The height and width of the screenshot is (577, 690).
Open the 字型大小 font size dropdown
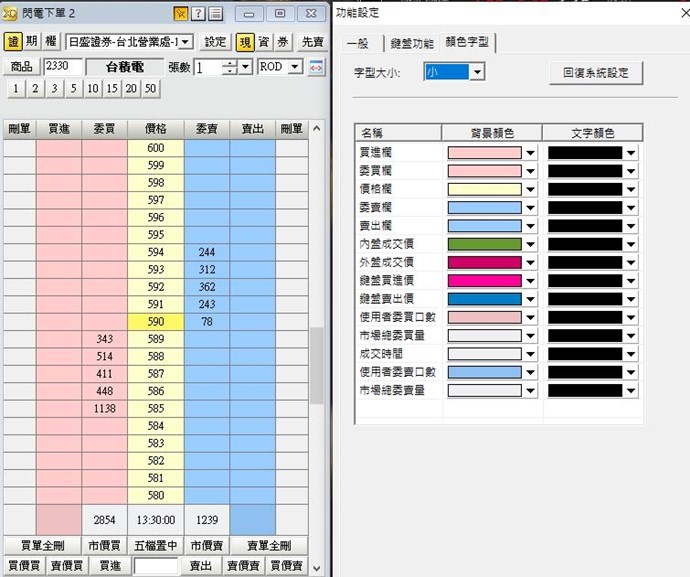477,73
